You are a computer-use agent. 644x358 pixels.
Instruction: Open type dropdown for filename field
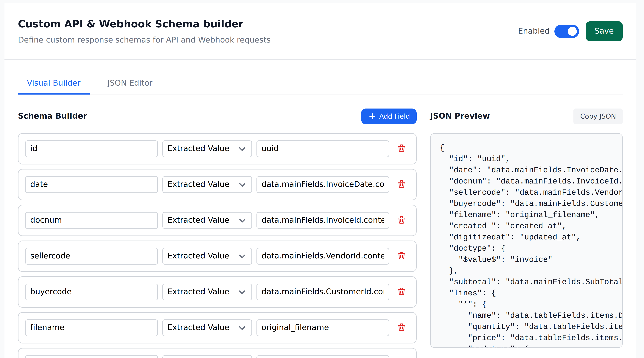tap(207, 328)
